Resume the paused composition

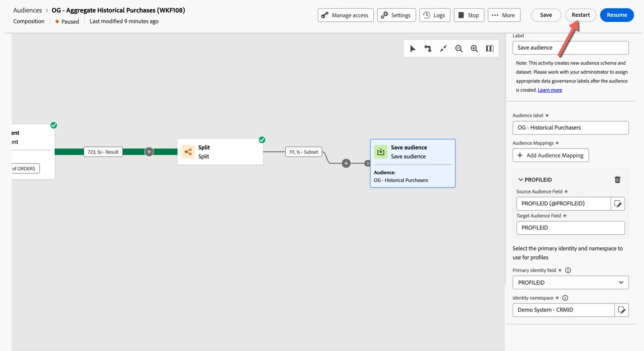(617, 15)
